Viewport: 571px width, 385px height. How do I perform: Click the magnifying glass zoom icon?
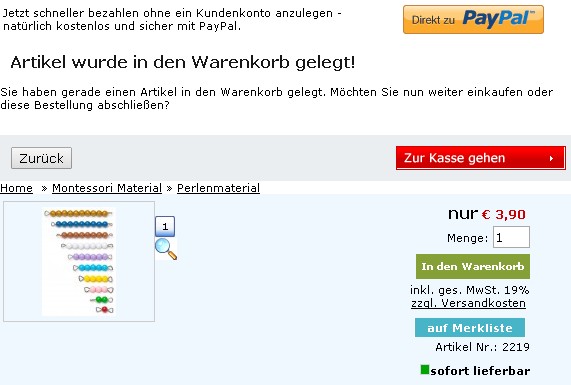coord(166,249)
